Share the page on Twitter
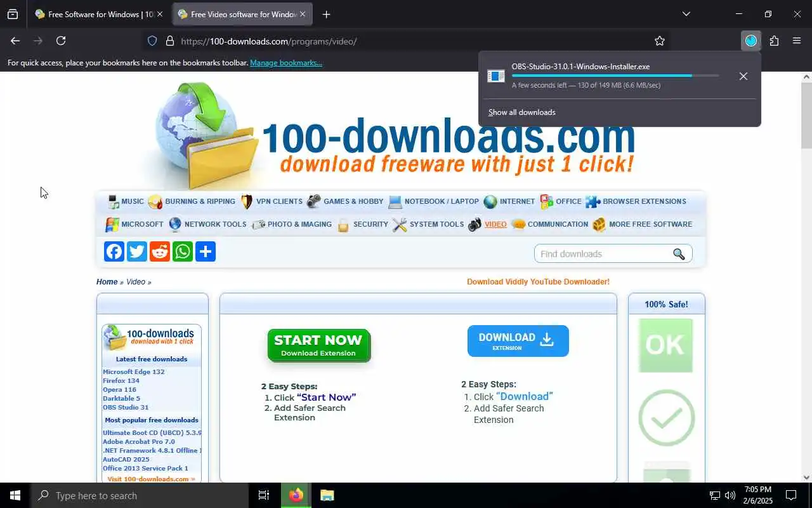 [137, 251]
